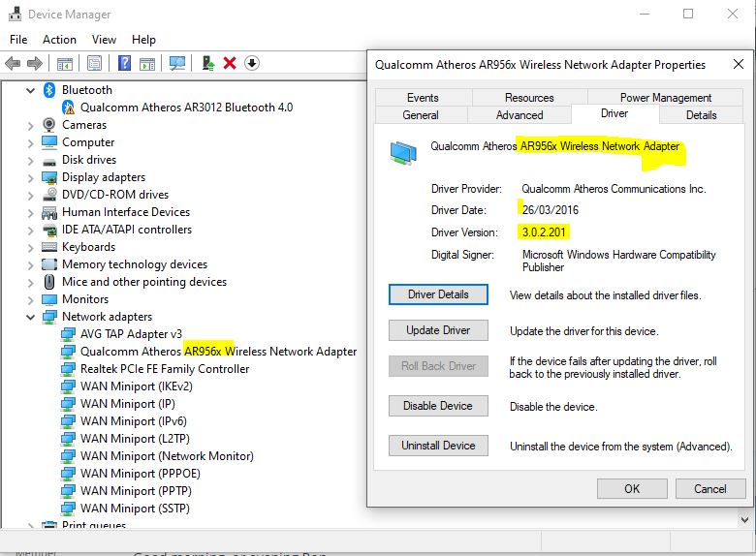Click the Device Manager title bar icon

pos(15,14)
